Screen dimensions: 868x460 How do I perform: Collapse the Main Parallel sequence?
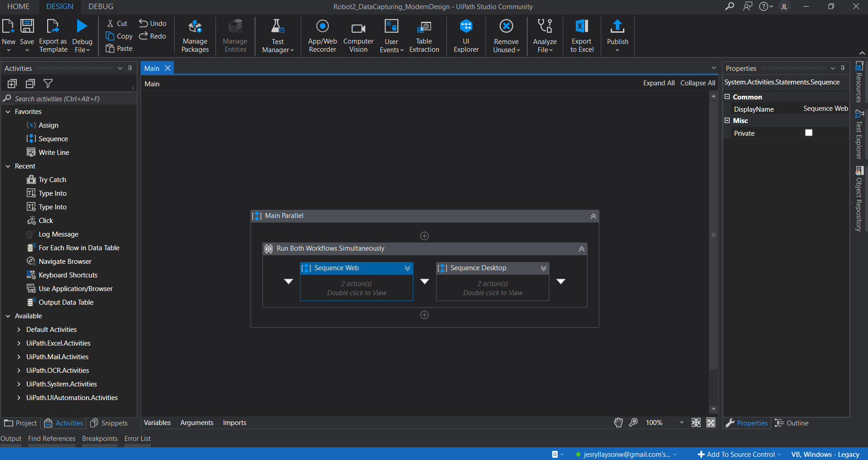tap(593, 216)
